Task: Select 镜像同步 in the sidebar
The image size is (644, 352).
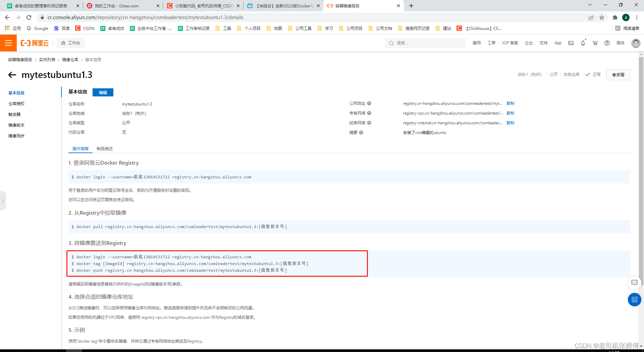Action: pyautogui.click(x=16, y=136)
